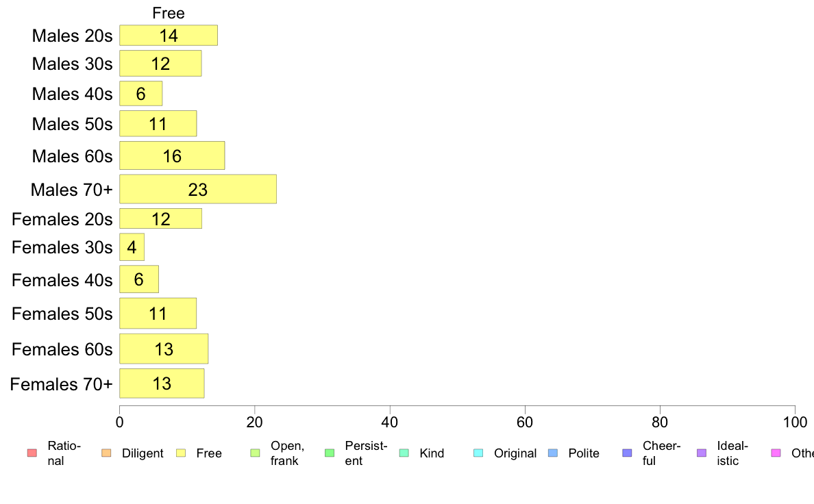This screenshot has width=814, height=504.
Task: Click the Cheerful legend color swatch
Action: coord(627,453)
